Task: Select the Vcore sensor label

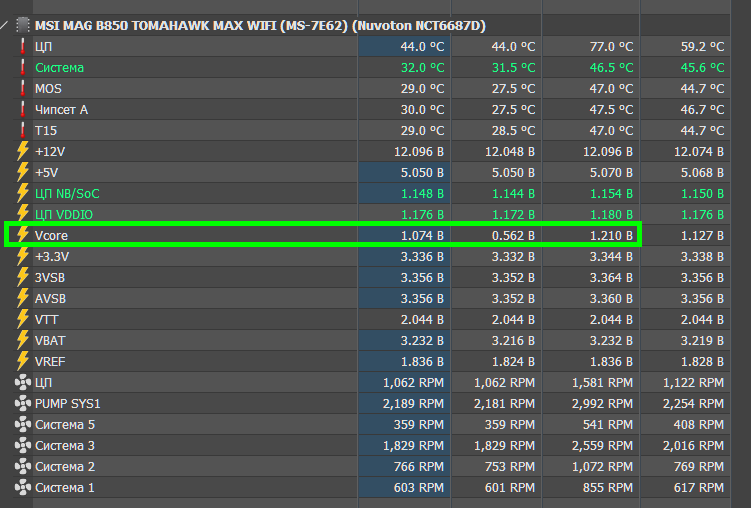Action: [x=51, y=236]
